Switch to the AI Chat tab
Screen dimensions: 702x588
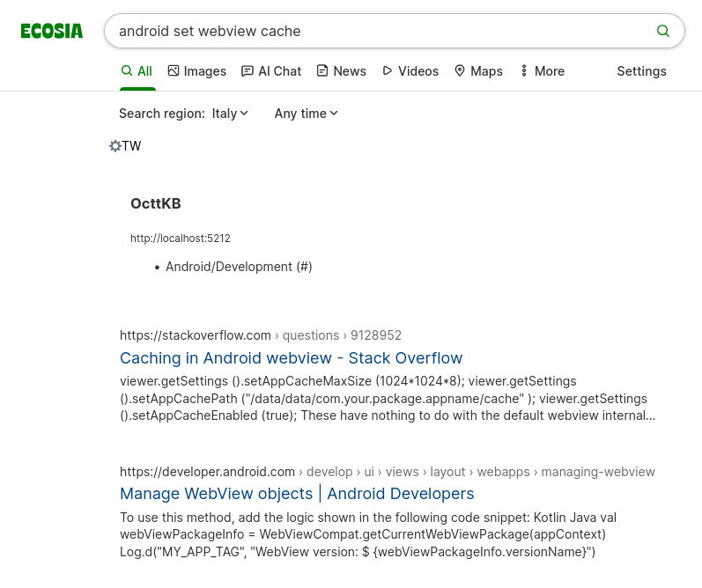pyautogui.click(x=271, y=71)
